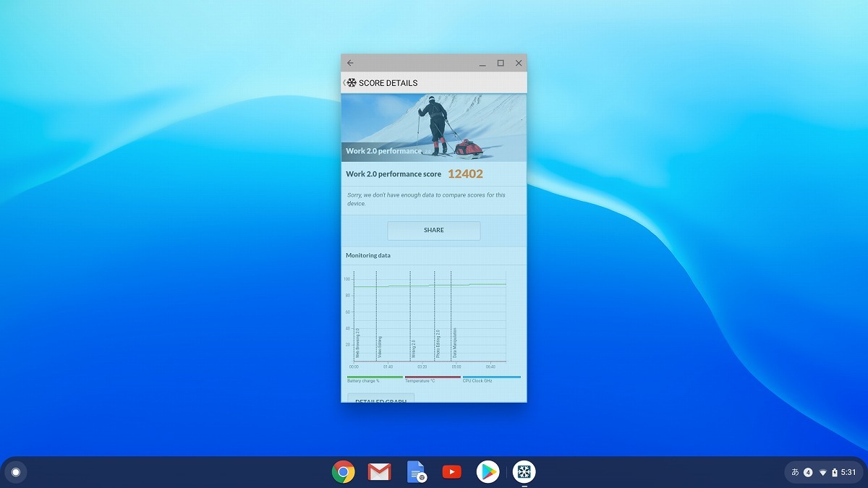This screenshot has width=868, height=488.
Task: Go back using window title bar arrow
Action: pyautogui.click(x=350, y=63)
